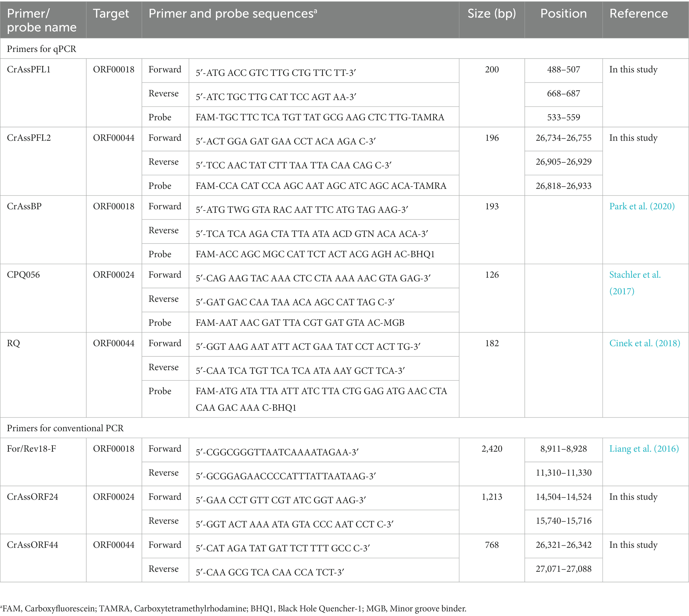
Task: Click position cell 533–559
Action: pos(563,117)
